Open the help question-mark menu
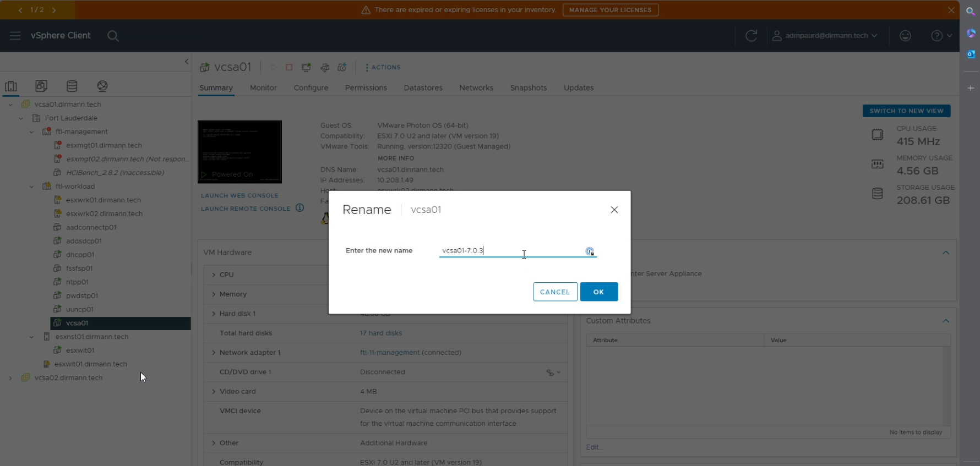This screenshot has height=466, width=980. pyautogui.click(x=941, y=36)
